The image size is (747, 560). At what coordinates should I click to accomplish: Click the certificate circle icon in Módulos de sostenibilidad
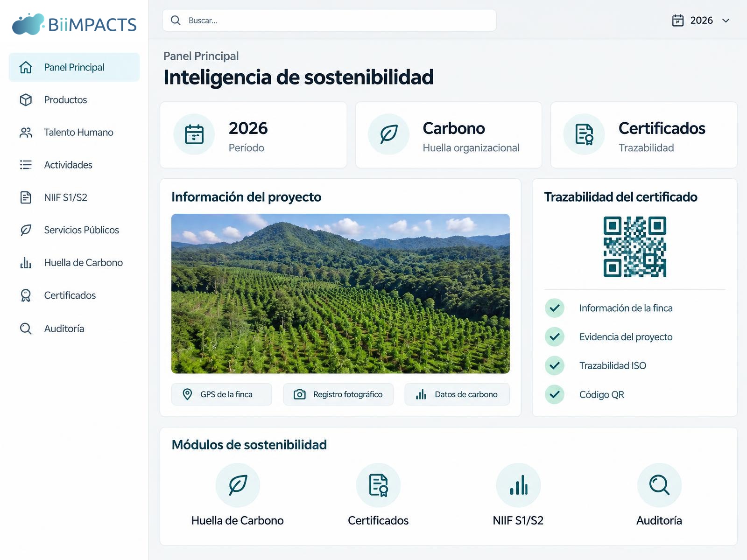[378, 485]
